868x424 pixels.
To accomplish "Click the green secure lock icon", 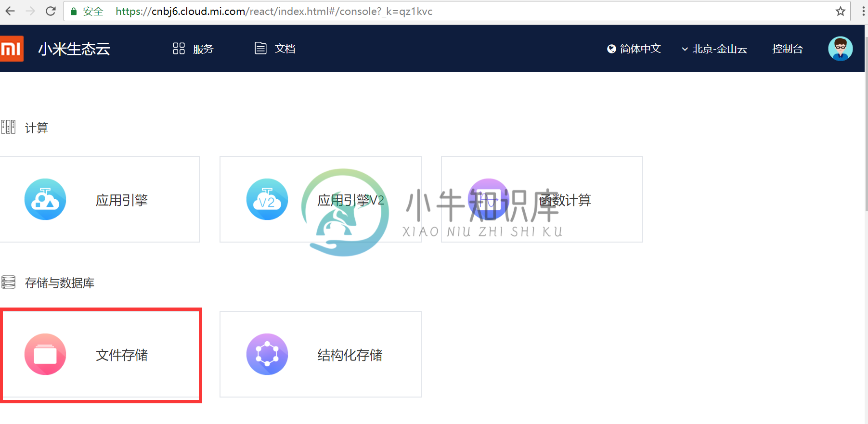I will (74, 12).
